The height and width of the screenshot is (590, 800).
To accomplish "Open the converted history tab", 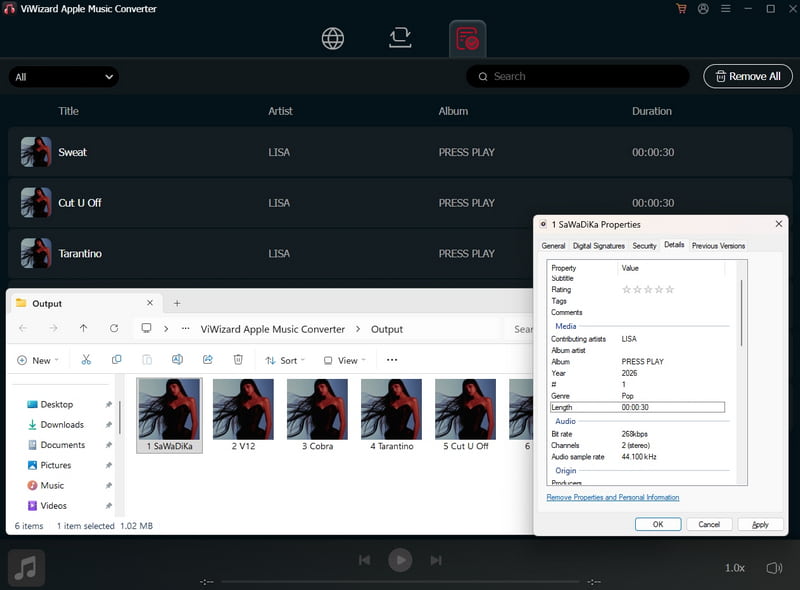I will tap(467, 39).
